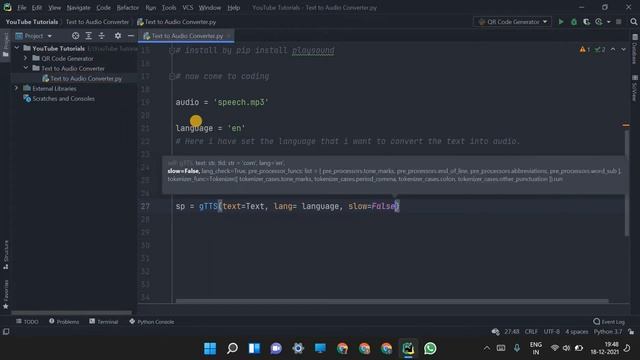
Task: Open the SciView side panel
Action: pos(635,88)
